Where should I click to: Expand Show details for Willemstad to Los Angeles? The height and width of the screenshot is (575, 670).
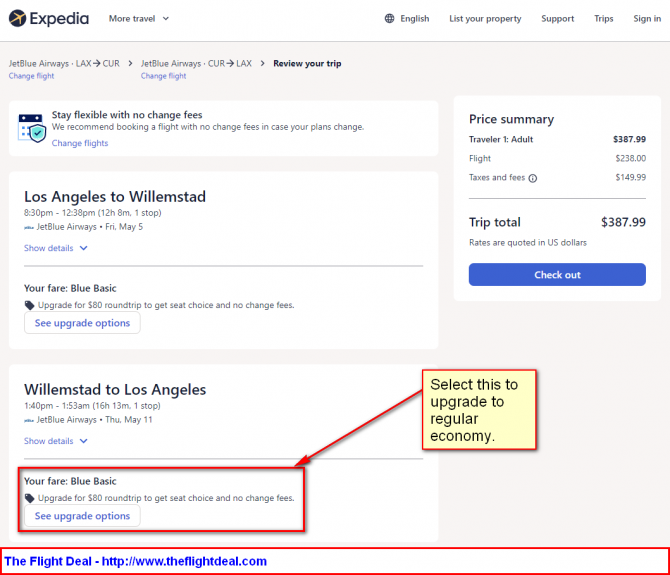click(56, 441)
